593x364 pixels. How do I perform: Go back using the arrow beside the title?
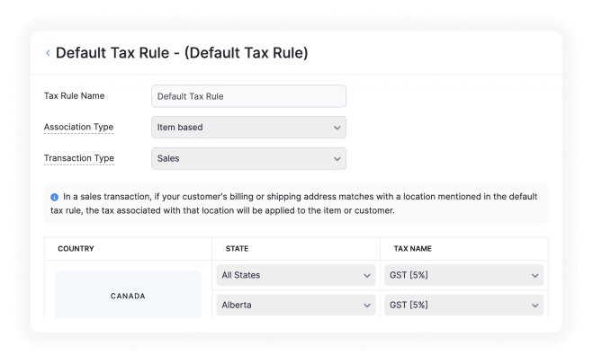point(48,54)
